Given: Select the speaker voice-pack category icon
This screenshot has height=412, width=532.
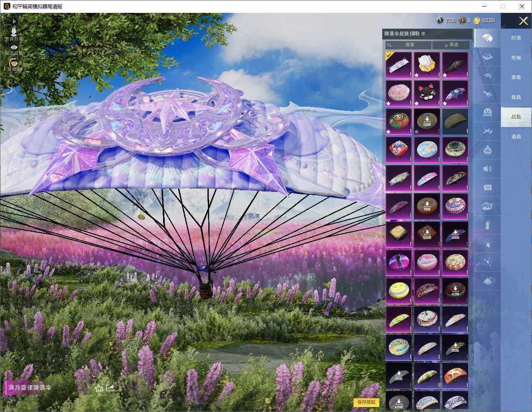Looking at the screenshot, I should 487,169.
